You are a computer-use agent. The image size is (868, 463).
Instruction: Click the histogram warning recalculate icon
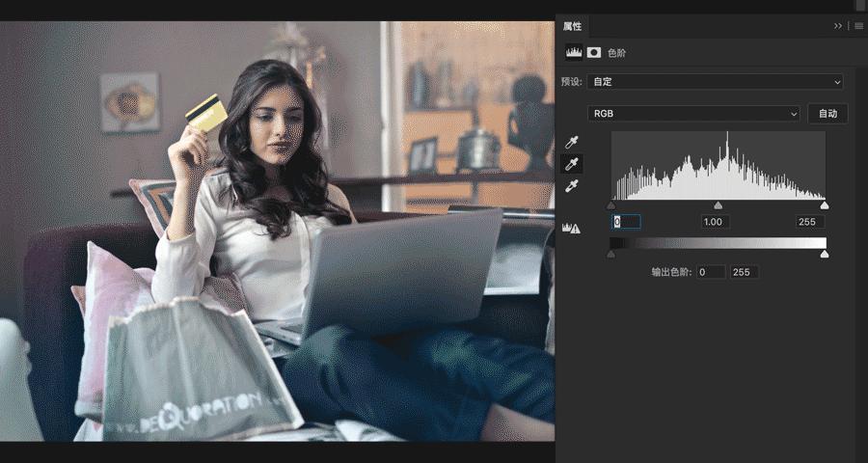click(x=571, y=228)
